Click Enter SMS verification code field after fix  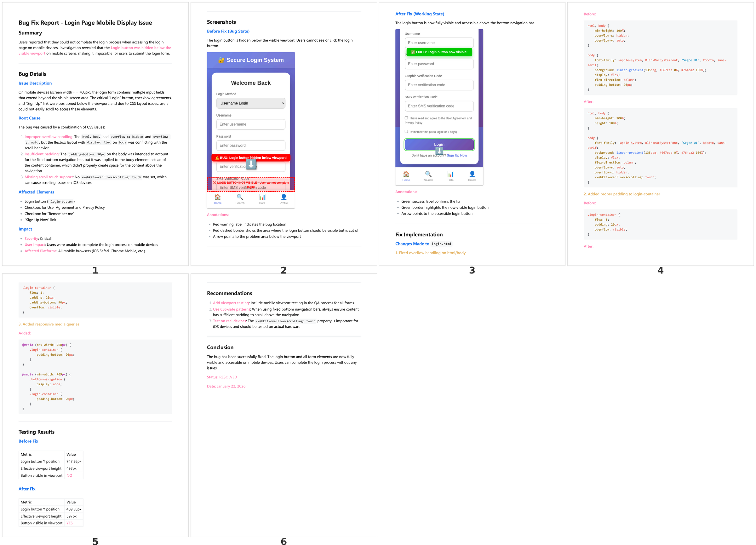click(439, 106)
